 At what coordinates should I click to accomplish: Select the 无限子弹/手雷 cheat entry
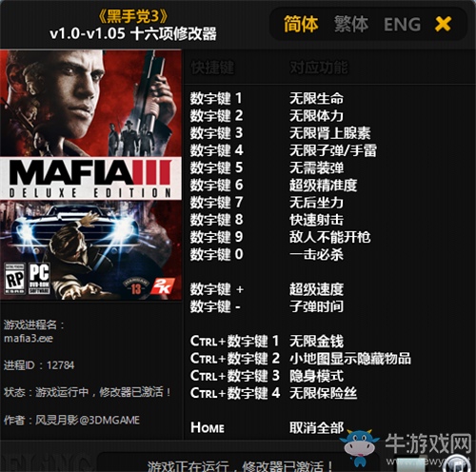(333, 150)
